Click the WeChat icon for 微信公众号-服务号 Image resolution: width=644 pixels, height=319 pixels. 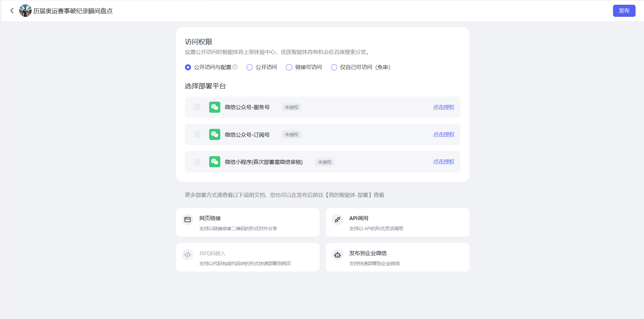214,107
